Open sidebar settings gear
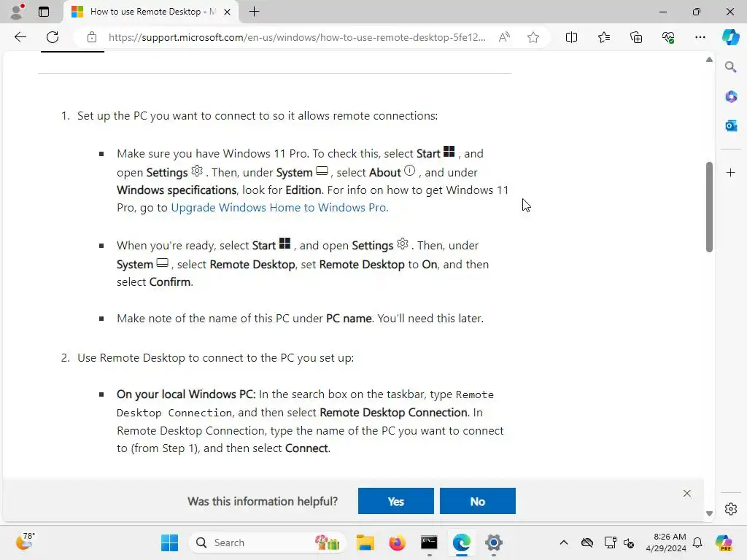This screenshot has height=560, width=747. point(731,509)
